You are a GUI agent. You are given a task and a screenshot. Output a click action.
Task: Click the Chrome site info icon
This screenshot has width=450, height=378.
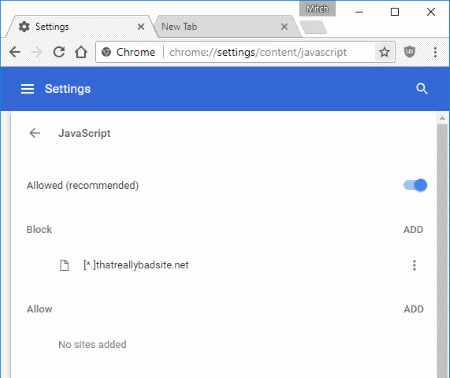pos(106,52)
